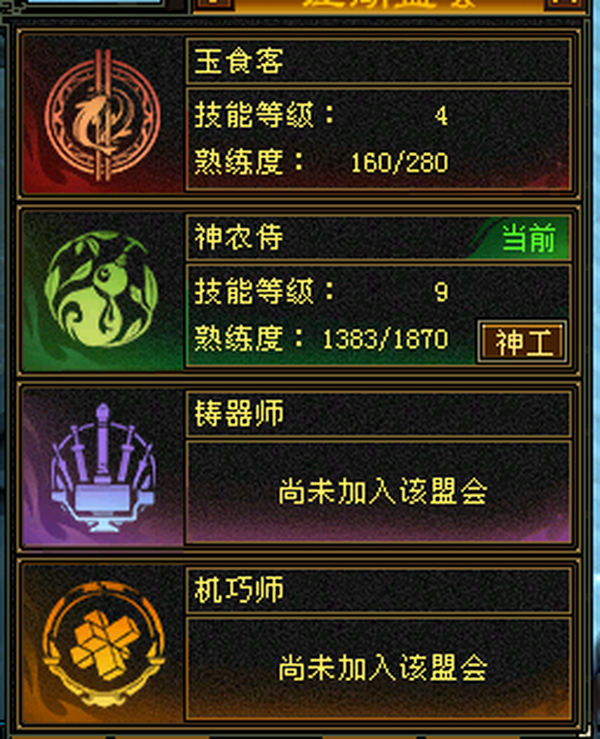Viewport: 600px width, 739px height.
Task: Click the green 当前 current tag
Action: 527,238
